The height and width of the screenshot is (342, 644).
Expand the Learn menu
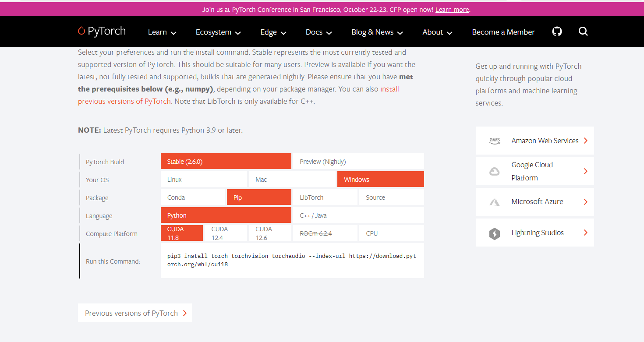point(162,32)
